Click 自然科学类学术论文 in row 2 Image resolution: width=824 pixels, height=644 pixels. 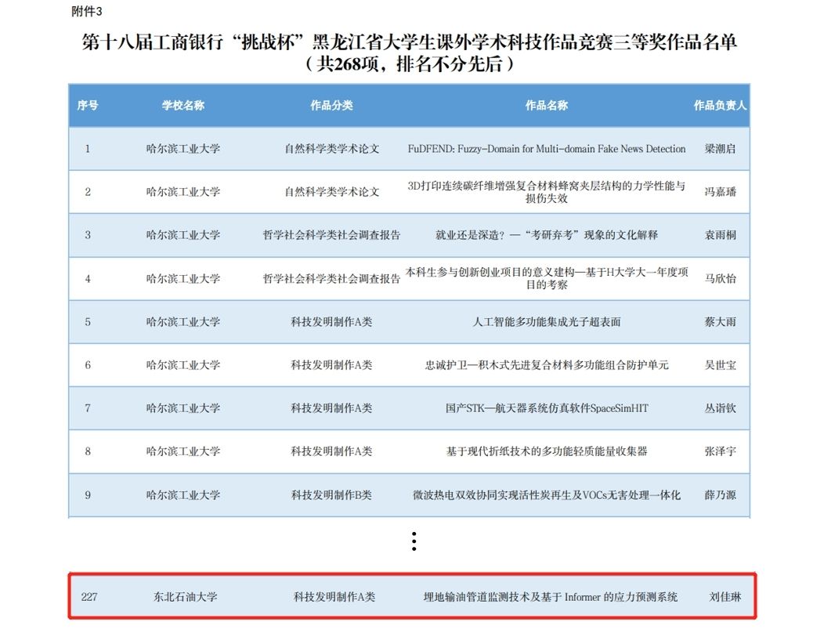[331, 192]
